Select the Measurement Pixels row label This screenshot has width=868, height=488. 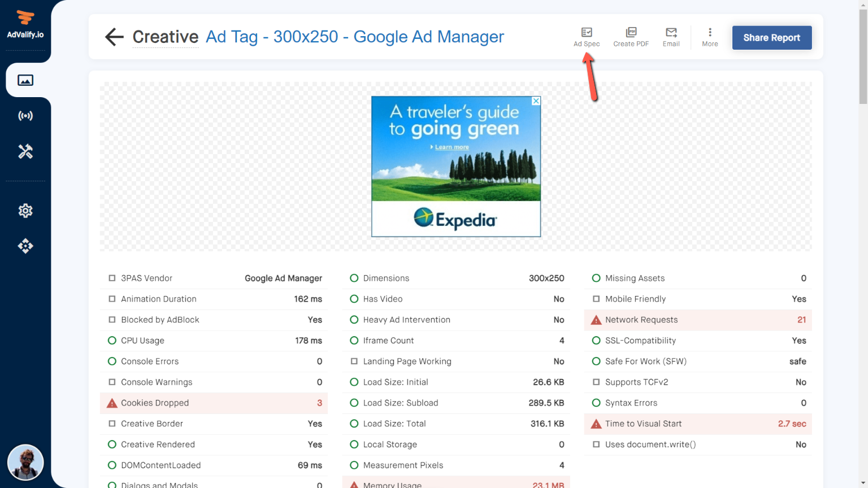point(403,465)
